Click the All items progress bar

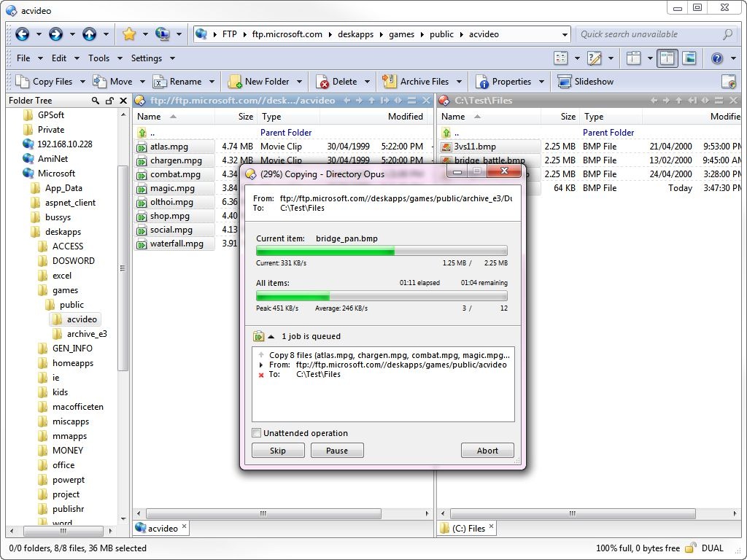tap(380, 296)
